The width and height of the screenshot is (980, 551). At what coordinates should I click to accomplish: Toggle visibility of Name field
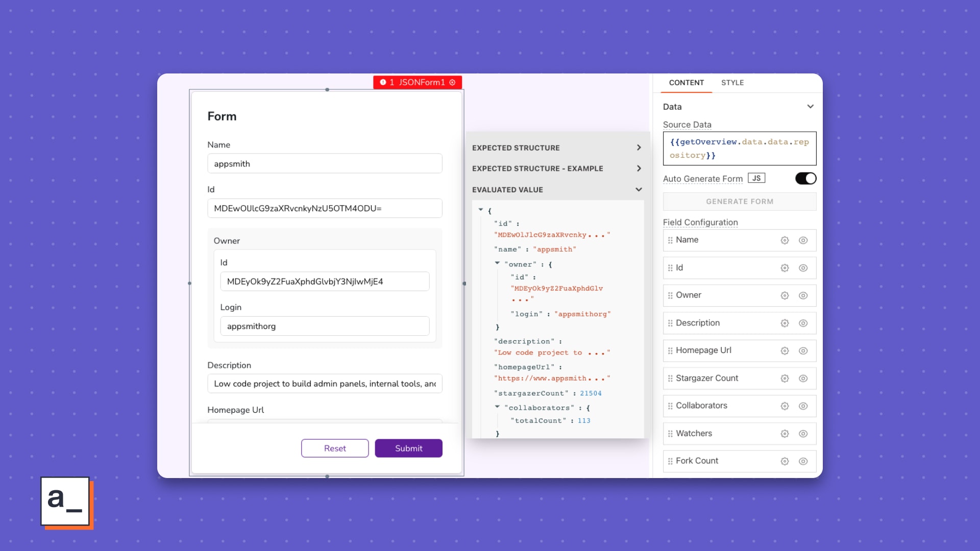[x=803, y=240]
